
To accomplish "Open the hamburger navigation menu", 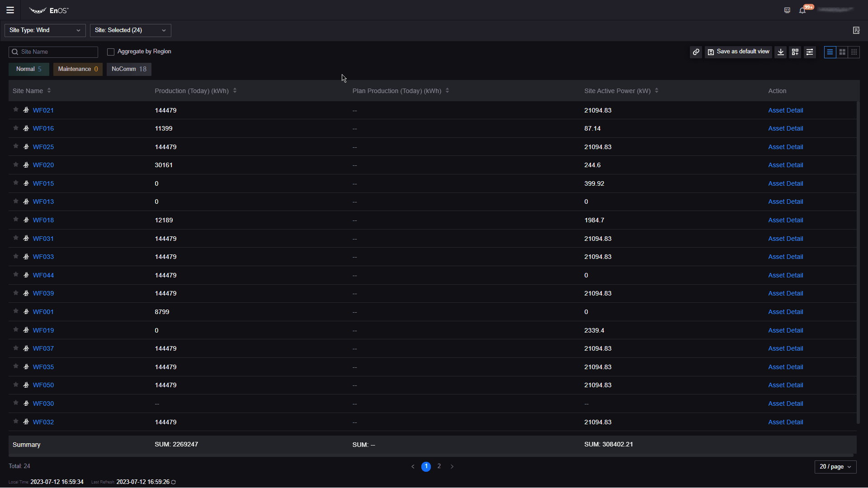I will (x=10, y=10).
